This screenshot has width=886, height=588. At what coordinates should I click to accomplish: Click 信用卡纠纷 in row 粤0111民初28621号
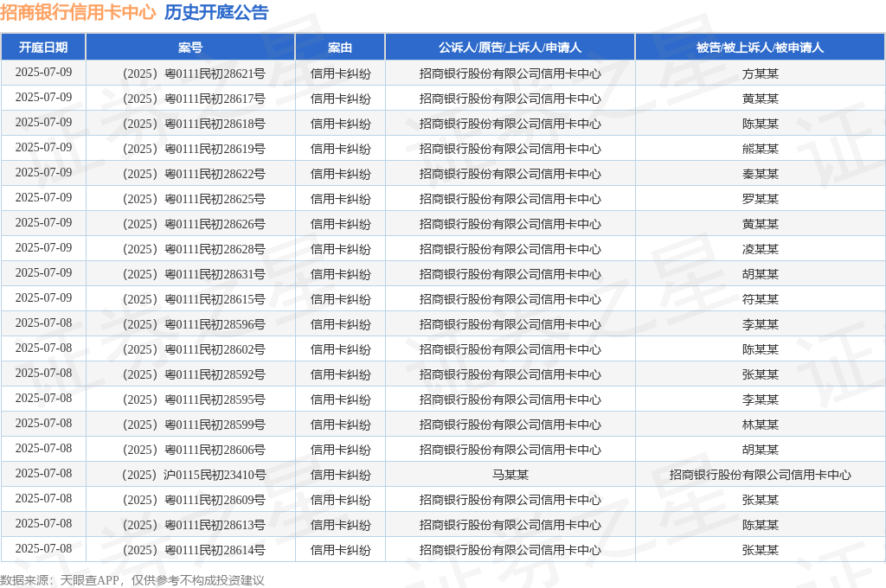coord(340,73)
